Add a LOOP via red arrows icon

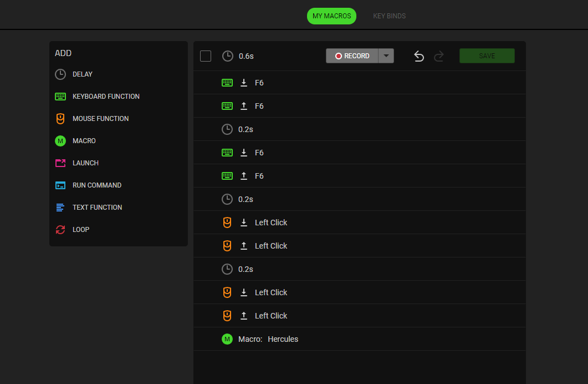pos(60,229)
